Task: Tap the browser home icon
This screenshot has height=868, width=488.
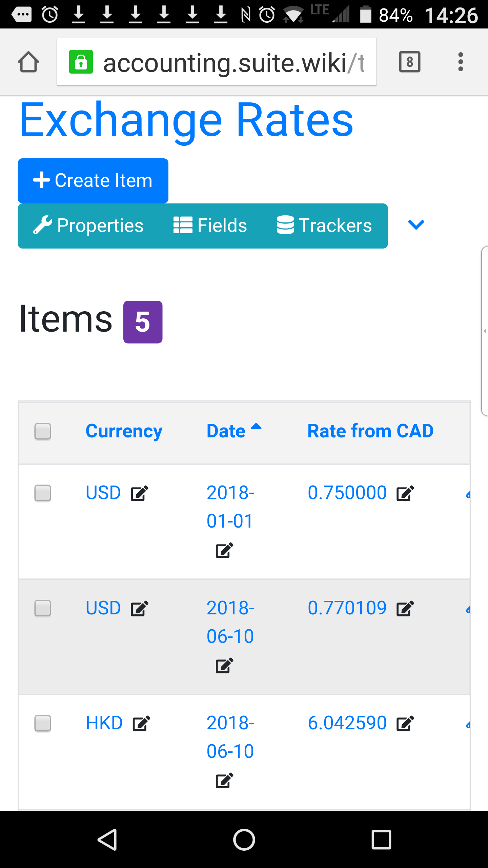Action: [28, 62]
